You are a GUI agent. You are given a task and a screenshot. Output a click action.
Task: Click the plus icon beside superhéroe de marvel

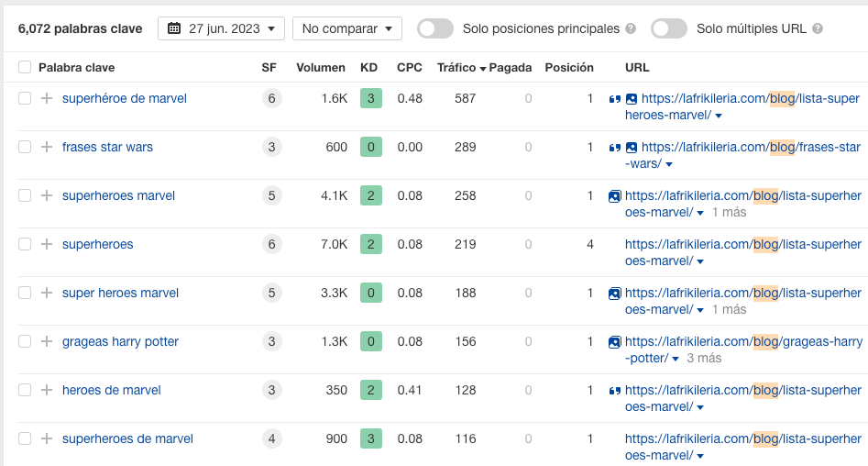(47, 99)
